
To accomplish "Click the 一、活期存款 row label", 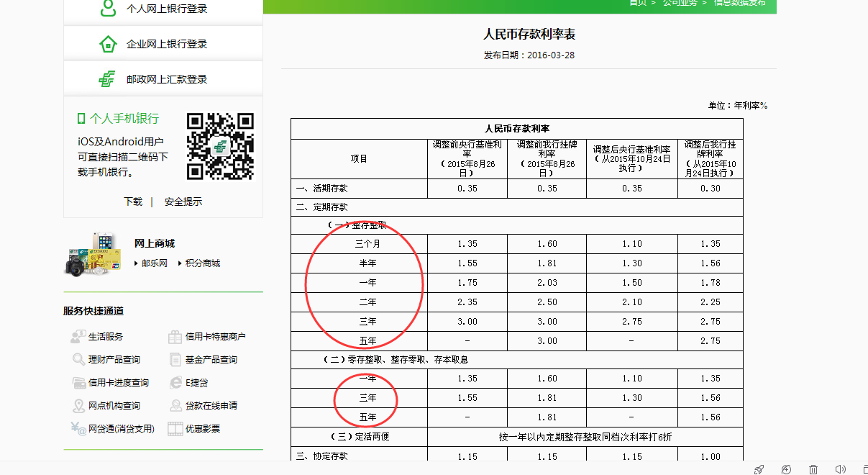I will 322,189.
